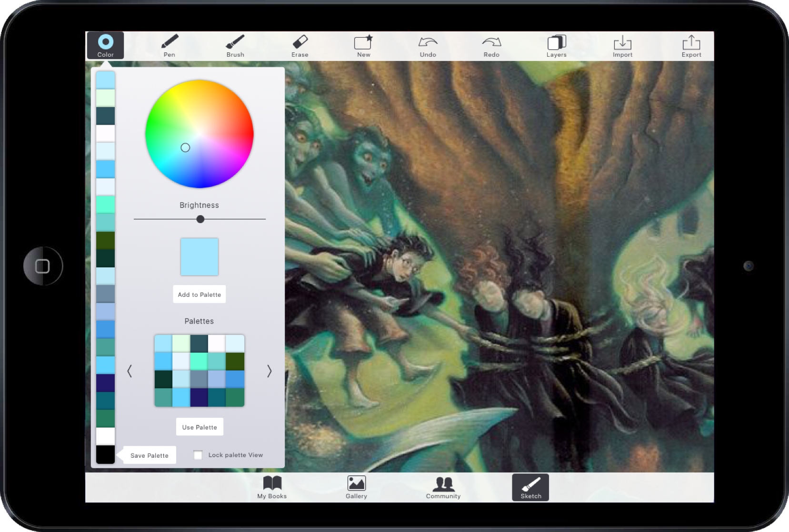Select olive green cell in palette grid
The height and width of the screenshot is (532, 789).
(235, 362)
